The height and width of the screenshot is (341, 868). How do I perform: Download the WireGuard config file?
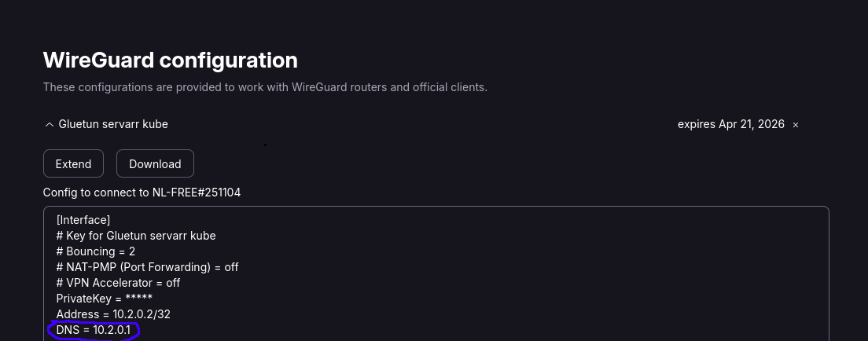[x=155, y=164]
